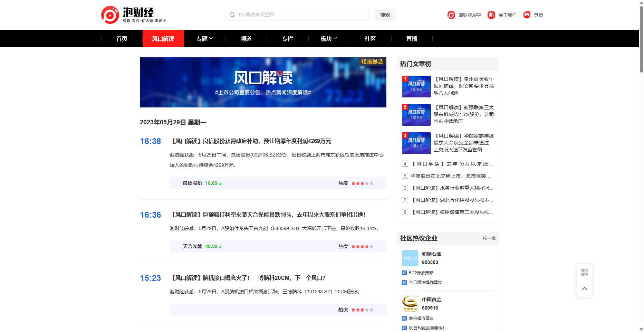644x332 pixels.
Task: Expand the 专题 dropdown menu
Action: click(205, 39)
